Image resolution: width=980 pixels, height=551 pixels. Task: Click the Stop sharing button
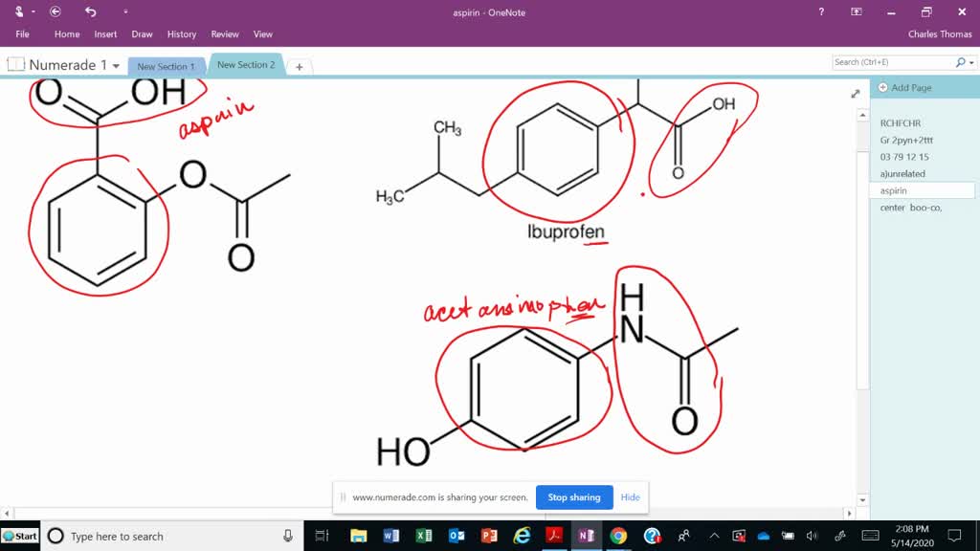click(574, 497)
